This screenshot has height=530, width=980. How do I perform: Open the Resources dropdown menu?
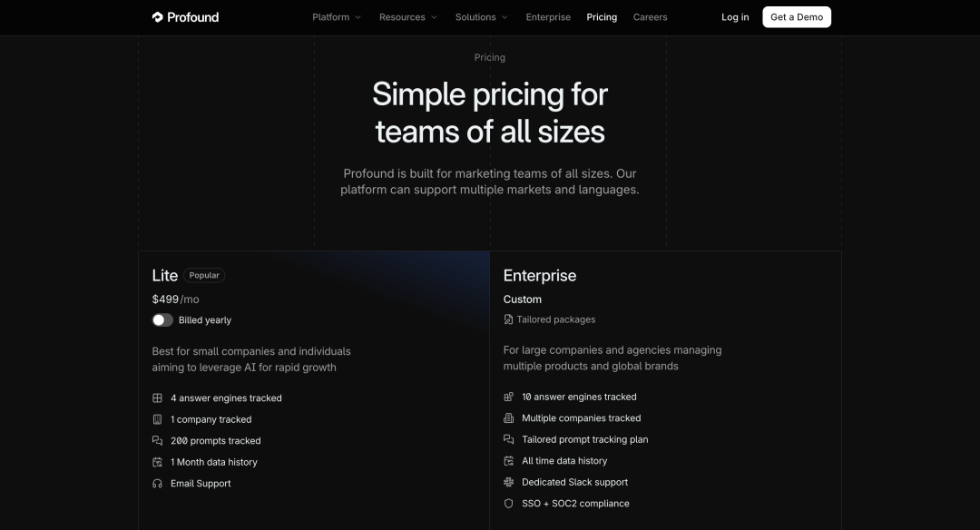[x=407, y=17]
